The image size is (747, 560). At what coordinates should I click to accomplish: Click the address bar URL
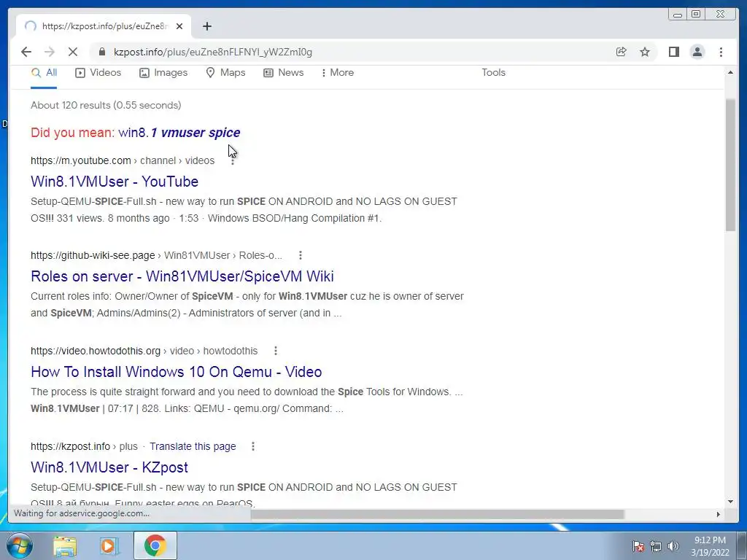[x=213, y=52]
